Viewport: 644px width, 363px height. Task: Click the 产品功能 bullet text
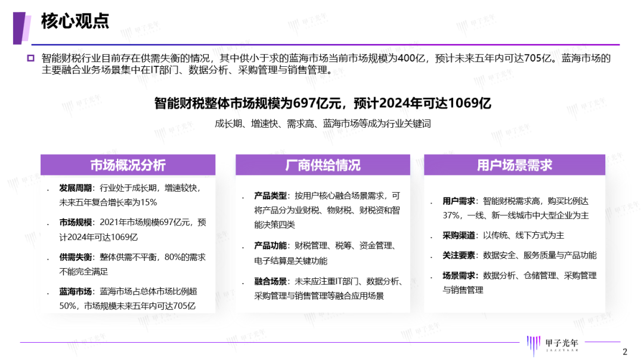326,253
